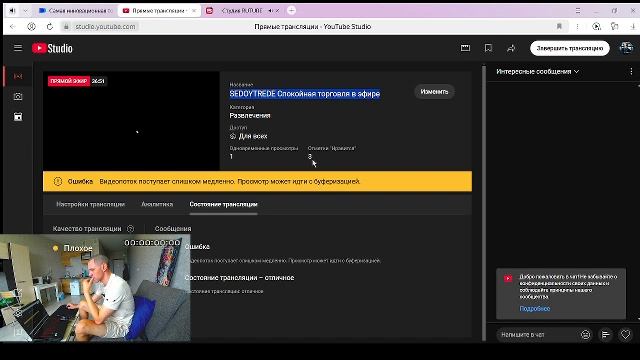Bookmark the page from the address bar
640x360 pixels.
(x=559, y=27)
